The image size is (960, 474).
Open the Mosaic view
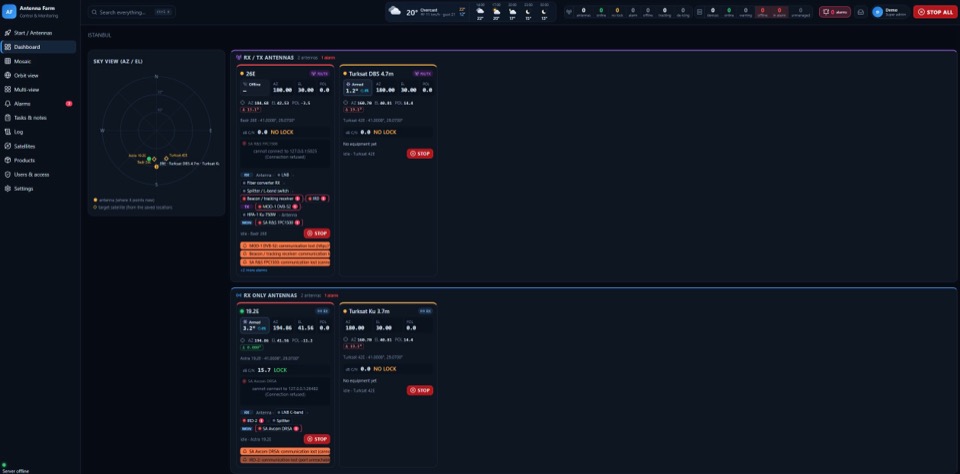coord(39,61)
